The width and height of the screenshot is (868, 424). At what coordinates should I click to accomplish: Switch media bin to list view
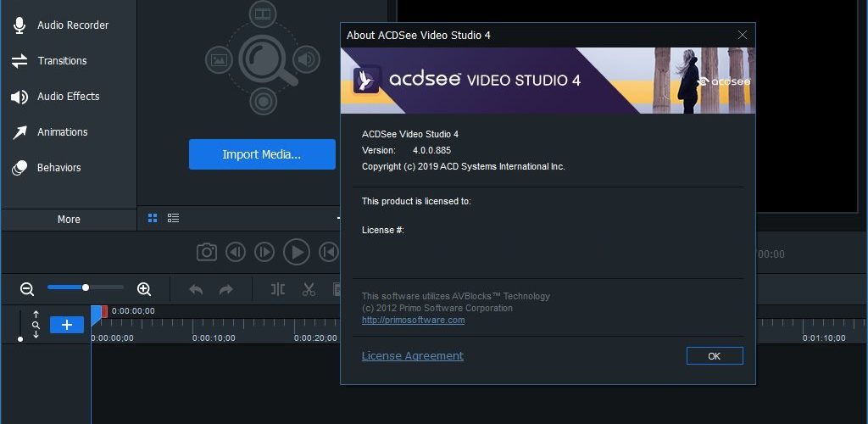point(173,218)
